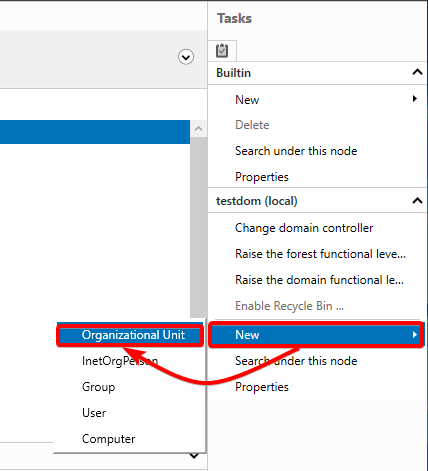This screenshot has height=471, width=428.
Task: Collapse the Builtin tasks section
Action: pyautogui.click(x=417, y=72)
